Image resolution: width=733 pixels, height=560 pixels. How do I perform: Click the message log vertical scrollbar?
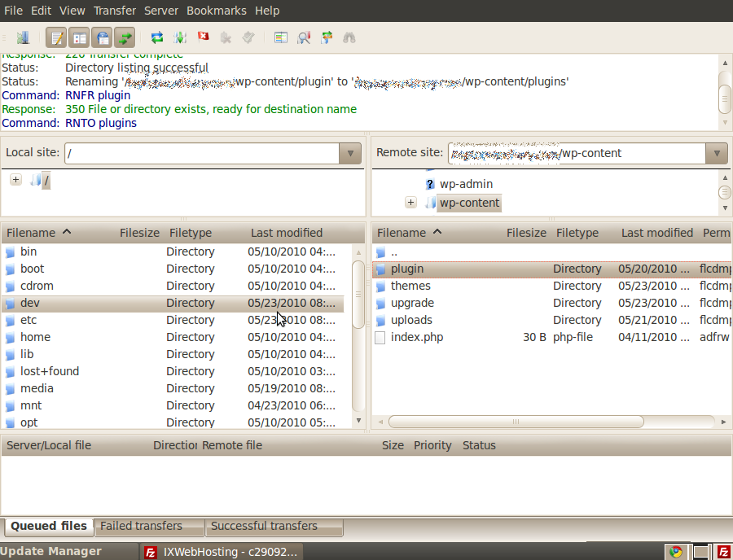tap(725, 98)
